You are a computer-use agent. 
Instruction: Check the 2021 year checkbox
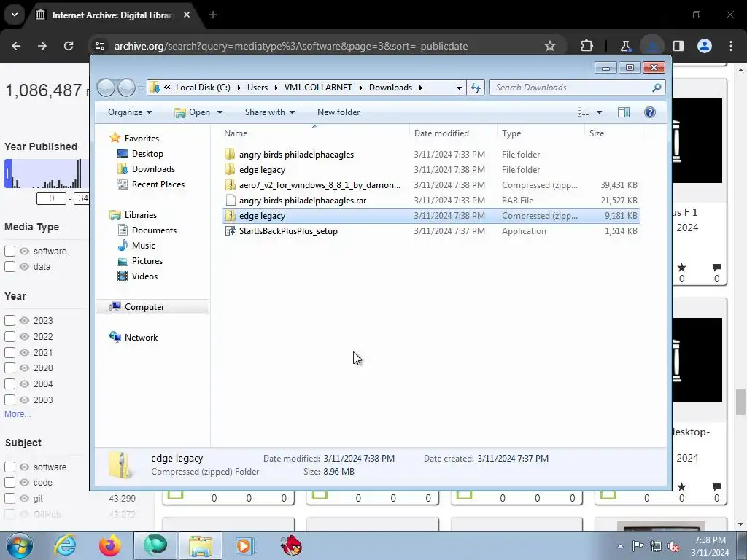[x=9, y=352]
